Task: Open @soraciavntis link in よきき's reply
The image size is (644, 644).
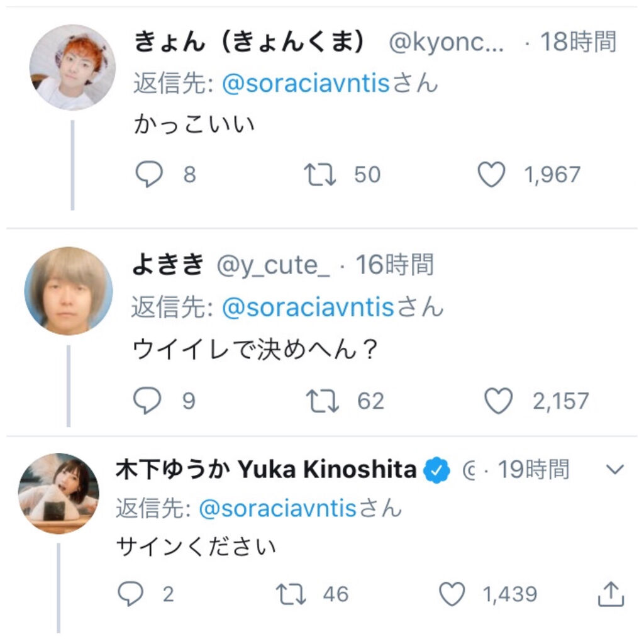Action: coord(308,308)
